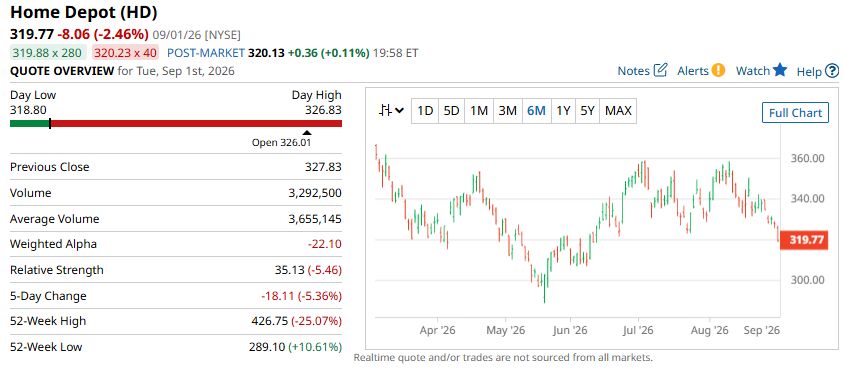Select the 1D chart range
The image size is (844, 382).
[425, 111]
